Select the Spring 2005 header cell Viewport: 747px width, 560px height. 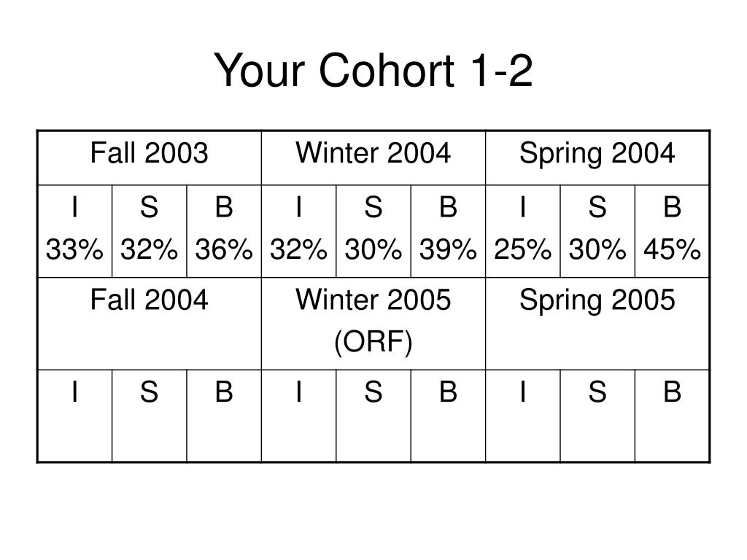[x=597, y=323]
